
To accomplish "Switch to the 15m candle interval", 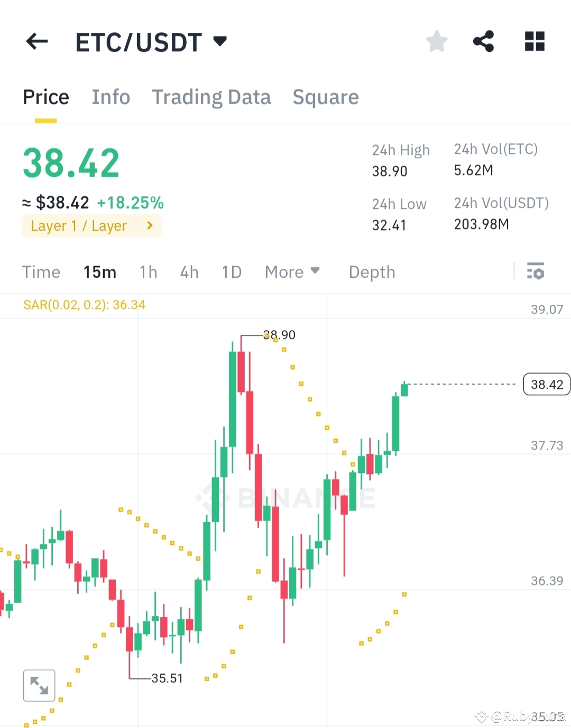I will 99,271.
